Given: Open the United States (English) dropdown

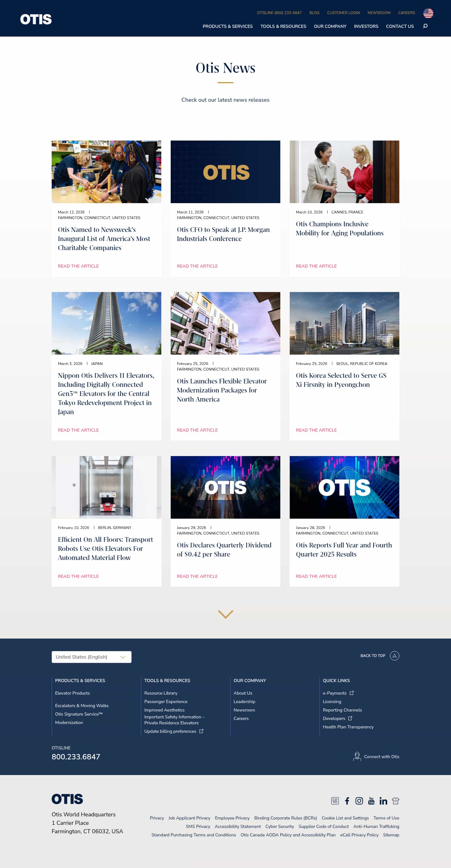Looking at the screenshot, I should point(91,657).
